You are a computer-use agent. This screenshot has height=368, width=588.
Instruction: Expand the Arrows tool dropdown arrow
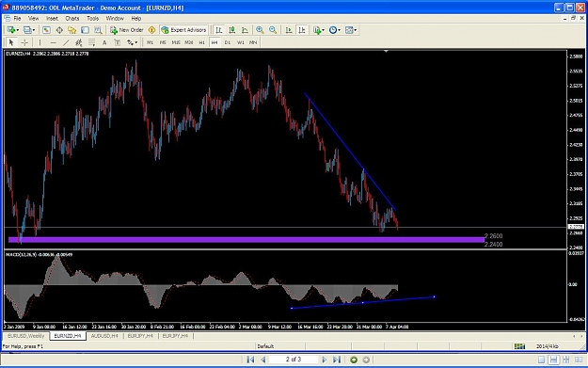(x=136, y=42)
